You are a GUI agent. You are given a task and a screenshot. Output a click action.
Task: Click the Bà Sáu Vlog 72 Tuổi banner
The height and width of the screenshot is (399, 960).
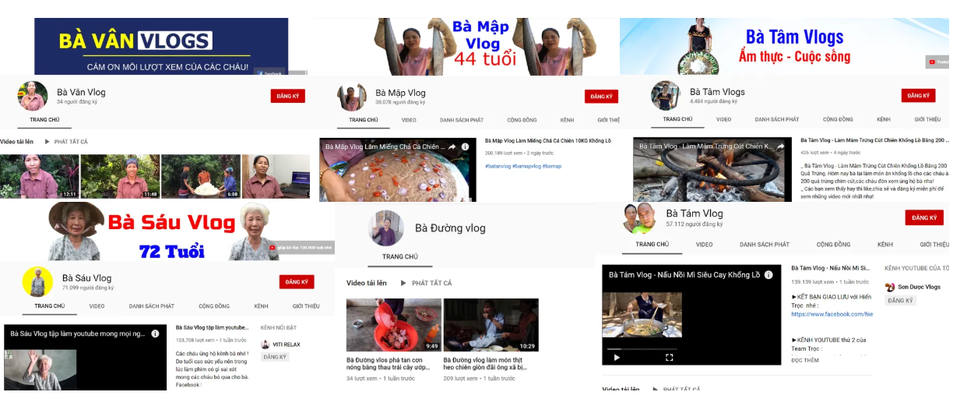167,231
